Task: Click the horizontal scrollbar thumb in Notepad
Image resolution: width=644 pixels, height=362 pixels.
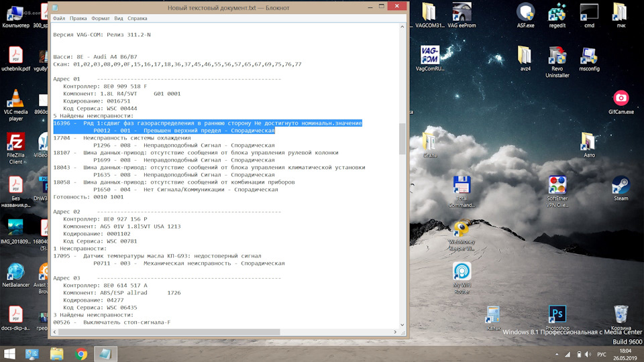Action: point(169,332)
